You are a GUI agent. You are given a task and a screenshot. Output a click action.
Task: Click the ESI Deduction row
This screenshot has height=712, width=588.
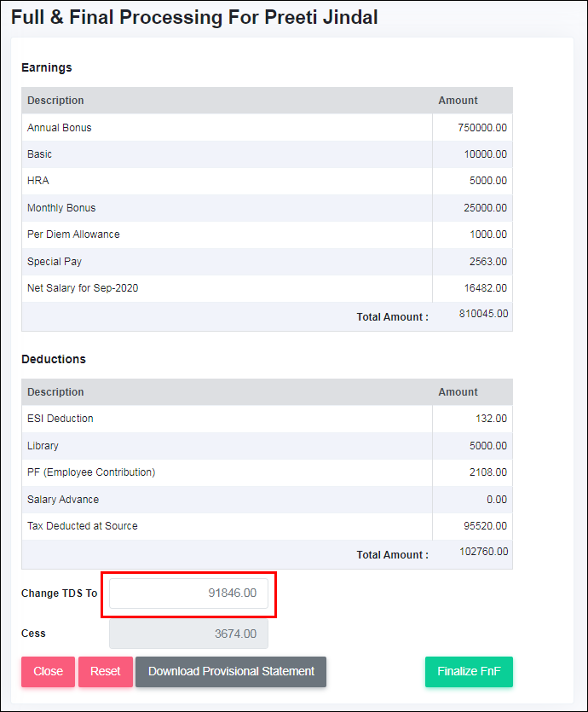tap(268, 419)
